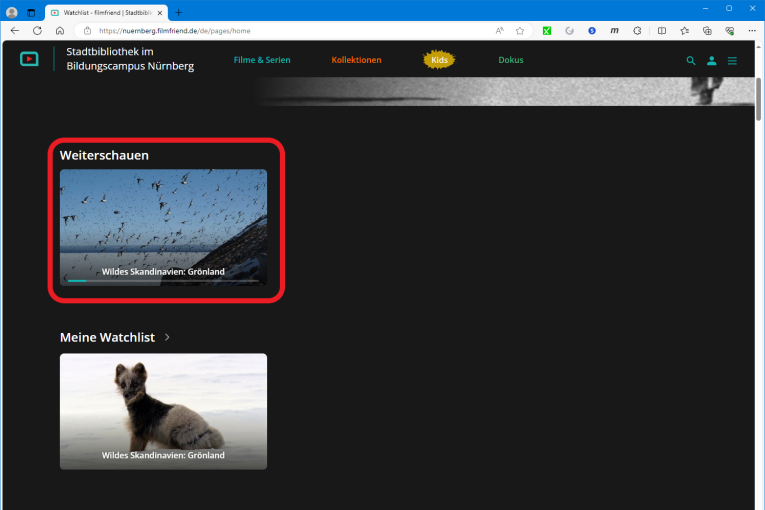Open the browser tab actions menu
Viewport: 765px width, 510px height.
pyautogui.click(x=31, y=12)
